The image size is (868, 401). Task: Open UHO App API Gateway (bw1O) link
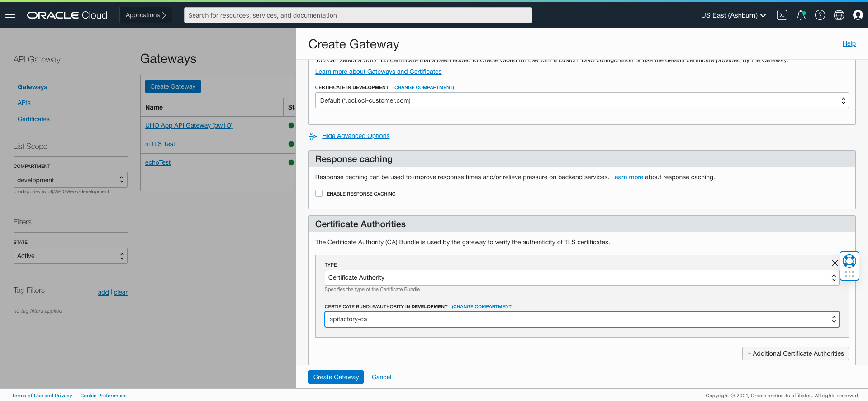189,125
